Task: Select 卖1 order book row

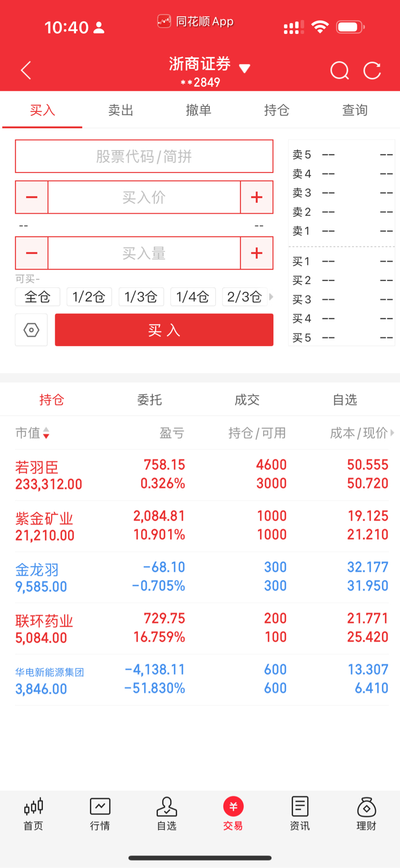Action: click(x=342, y=230)
